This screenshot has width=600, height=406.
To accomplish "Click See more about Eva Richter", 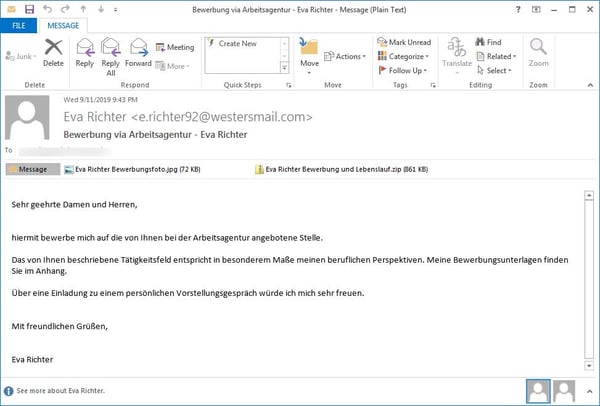I will pos(60,391).
